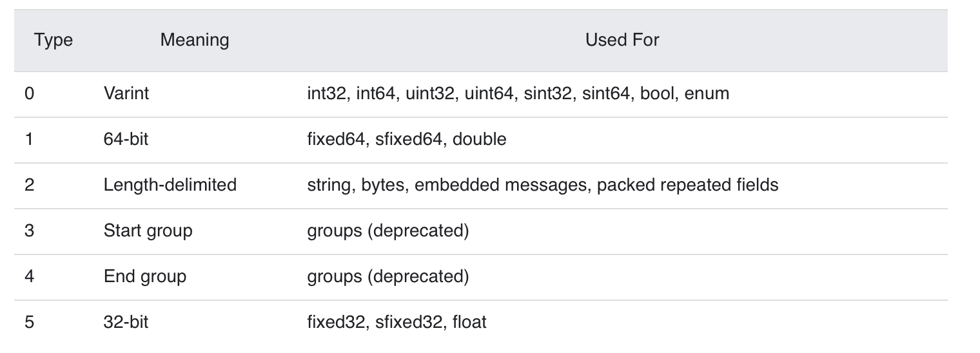Click the Type column header
This screenshot has height=353, width=980.
(54, 40)
